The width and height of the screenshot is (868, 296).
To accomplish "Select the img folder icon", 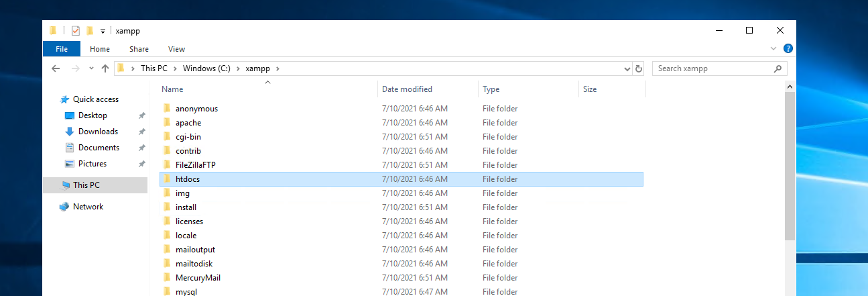I will click(168, 193).
